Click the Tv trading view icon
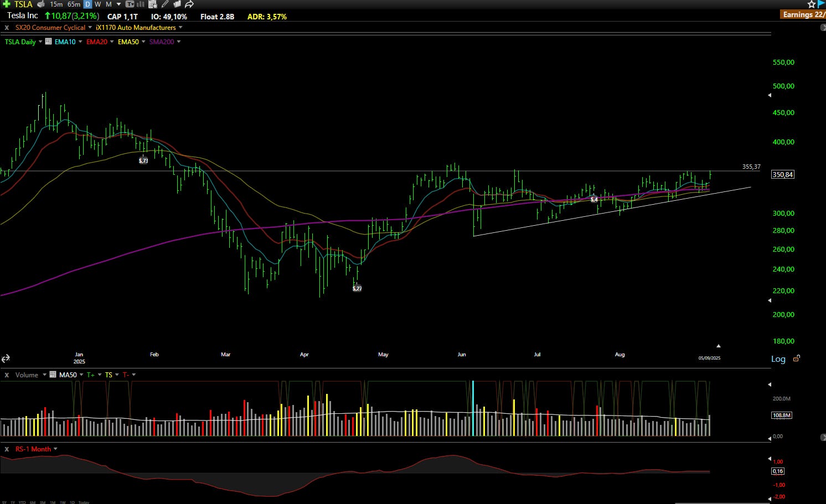This screenshot has height=504, width=826. (x=130, y=4)
